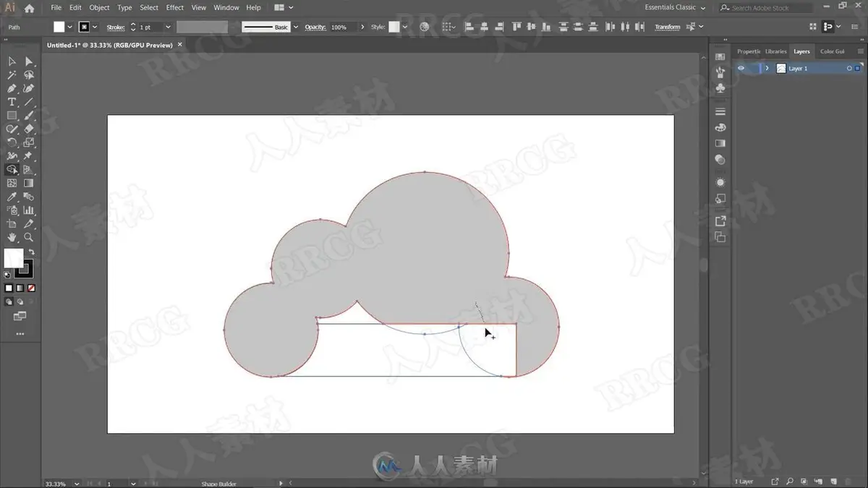Click the large white Fill swatch in toolbar
This screenshot has width=868, height=488.
pyautogui.click(x=14, y=258)
